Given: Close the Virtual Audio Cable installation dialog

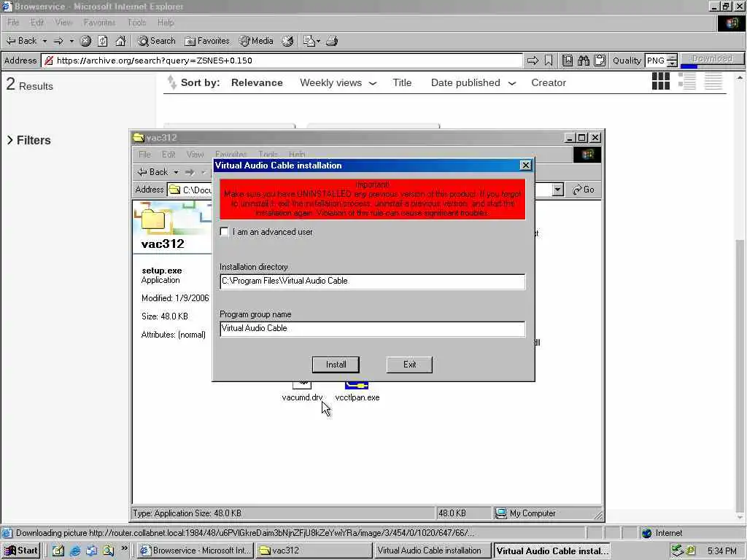Looking at the screenshot, I should tap(525, 166).
